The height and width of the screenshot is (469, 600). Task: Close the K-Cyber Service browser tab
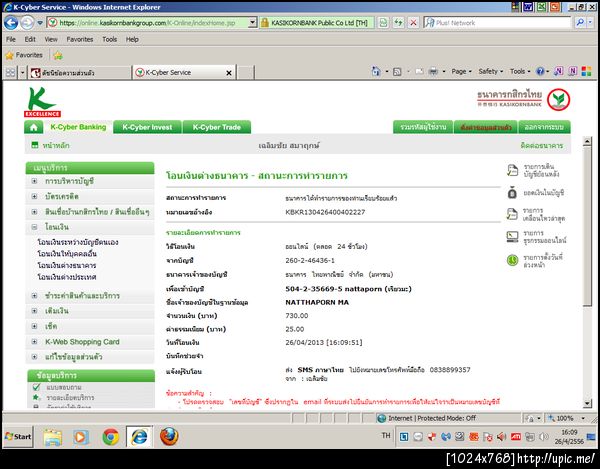click(229, 73)
